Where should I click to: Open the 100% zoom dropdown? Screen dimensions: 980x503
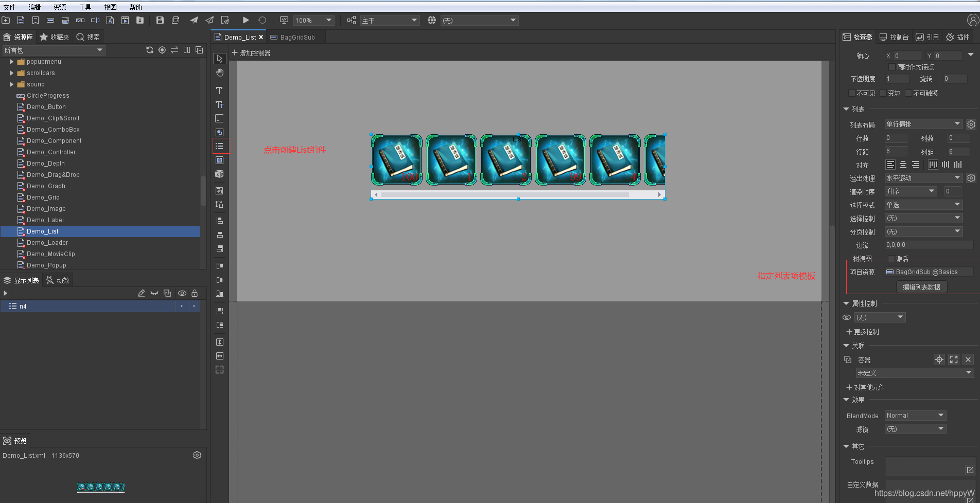click(313, 21)
